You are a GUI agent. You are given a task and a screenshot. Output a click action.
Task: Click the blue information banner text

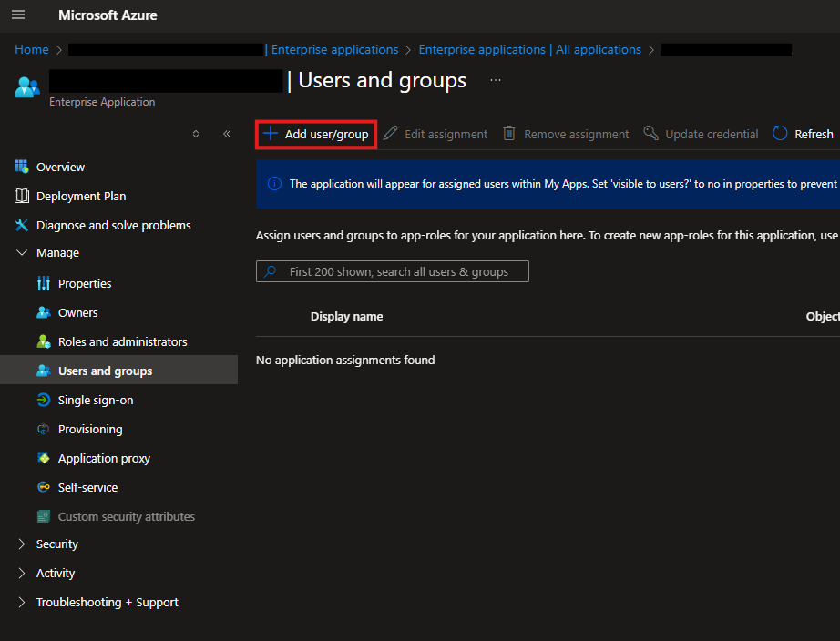pos(563,184)
